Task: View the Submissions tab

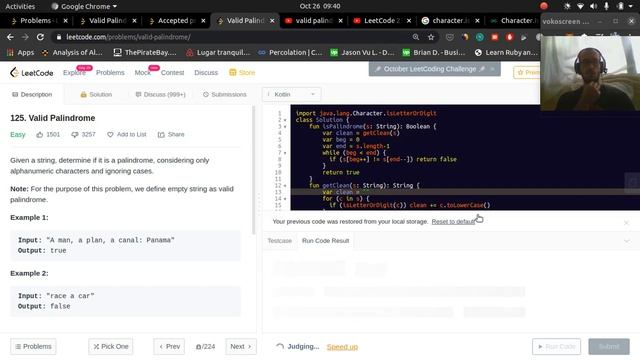Action: tap(225, 94)
